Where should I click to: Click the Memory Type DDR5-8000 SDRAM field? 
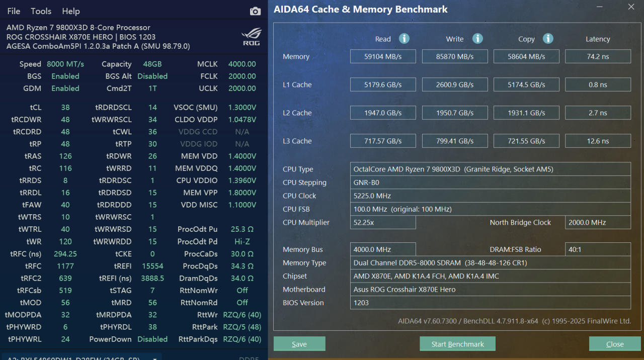click(x=491, y=262)
